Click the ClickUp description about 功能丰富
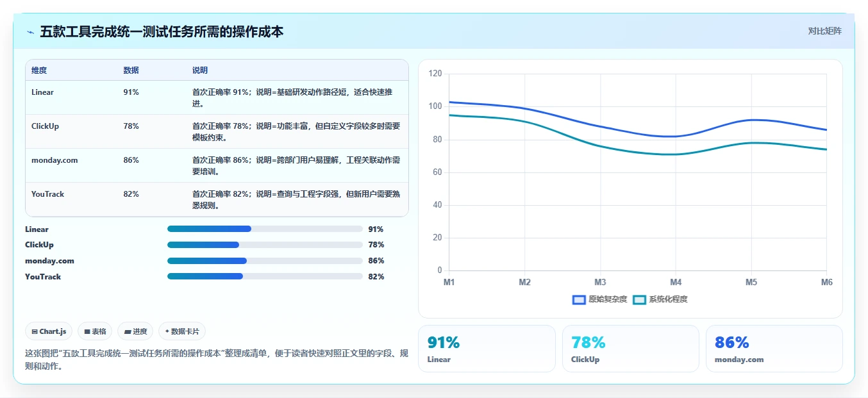This screenshot has width=868, height=398. tap(296, 132)
